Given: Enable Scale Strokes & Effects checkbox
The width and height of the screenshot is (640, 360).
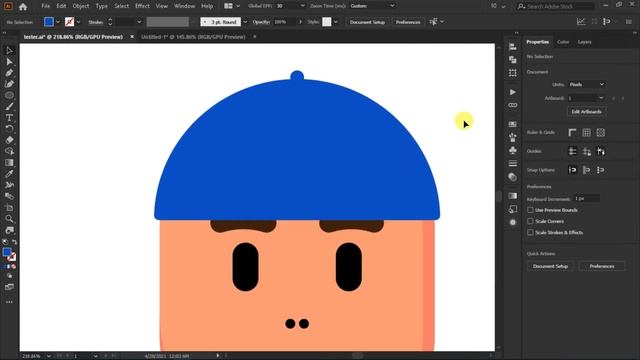Looking at the screenshot, I should pos(530,232).
